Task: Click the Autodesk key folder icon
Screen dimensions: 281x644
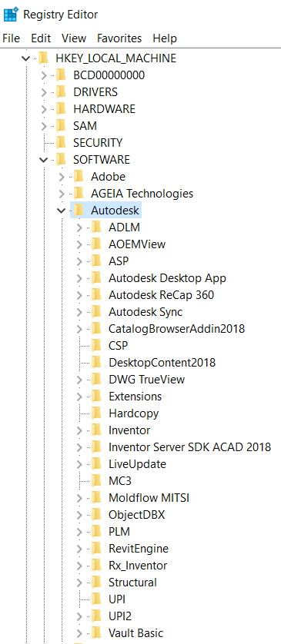Action: 79,211
